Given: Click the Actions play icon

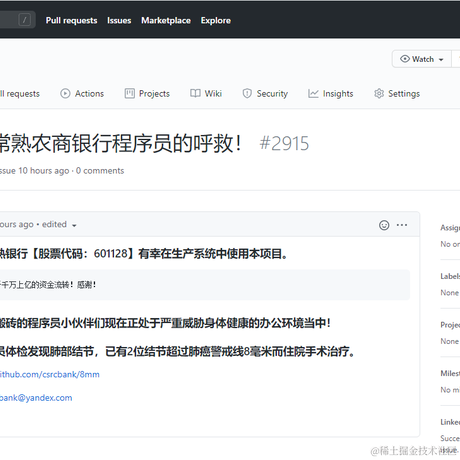Looking at the screenshot, I should coord(65,94).
